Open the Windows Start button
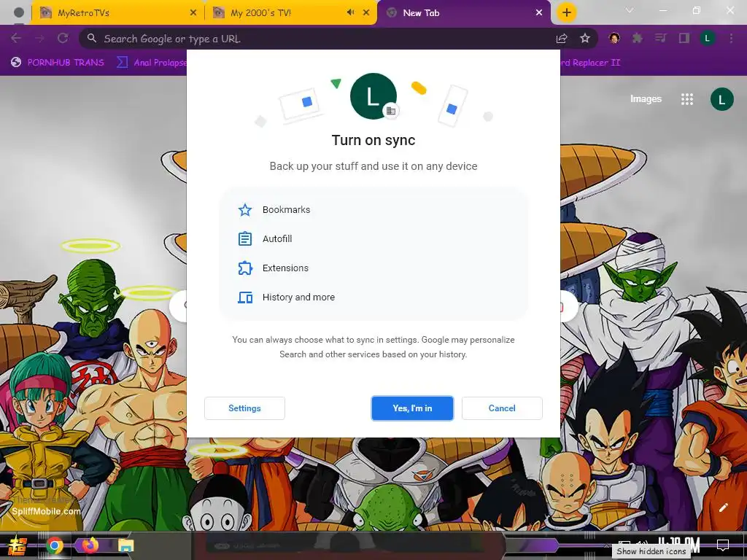The image size is (747, 560). click(18, 545)
